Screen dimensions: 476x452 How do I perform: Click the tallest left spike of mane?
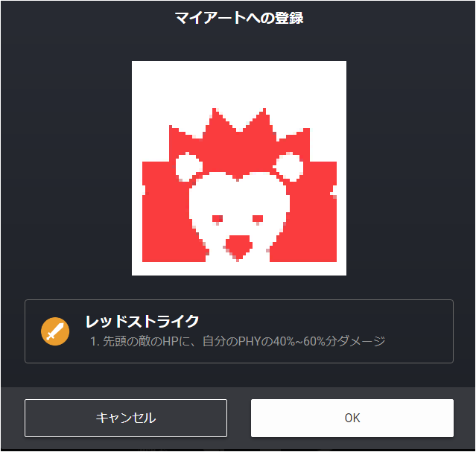pos(216,120)
